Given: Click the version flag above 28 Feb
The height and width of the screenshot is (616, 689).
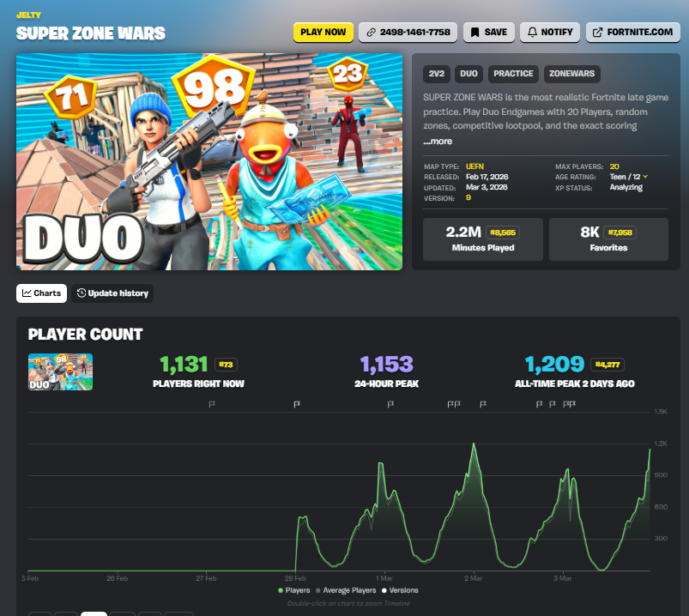Looking at the screenshot, I should click(297, 404).
